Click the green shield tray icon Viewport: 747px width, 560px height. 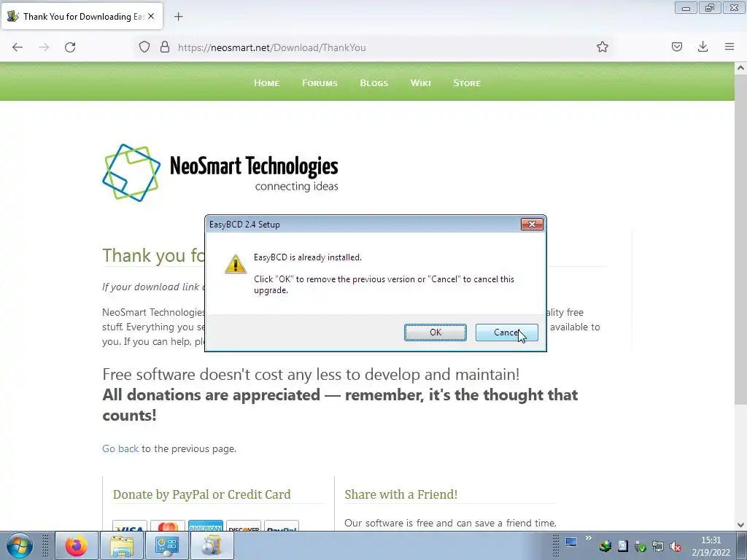[x=640, y=547]
